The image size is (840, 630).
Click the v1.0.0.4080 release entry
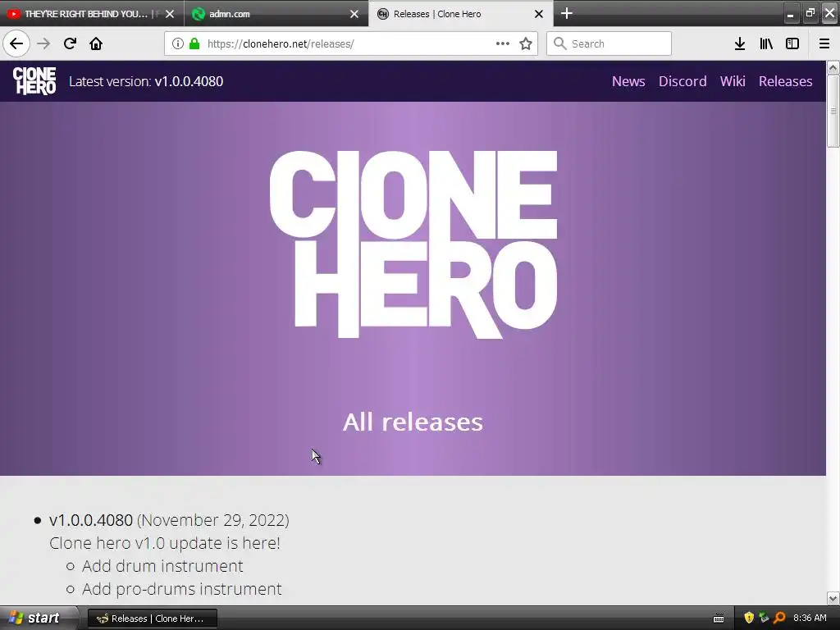90,520
